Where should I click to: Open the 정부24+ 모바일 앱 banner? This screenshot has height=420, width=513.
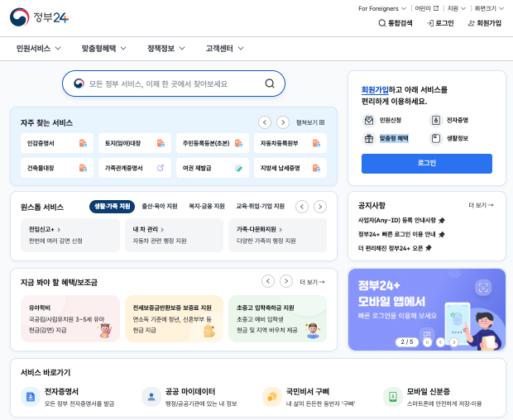pyautogui.click(x=427, y=309)
